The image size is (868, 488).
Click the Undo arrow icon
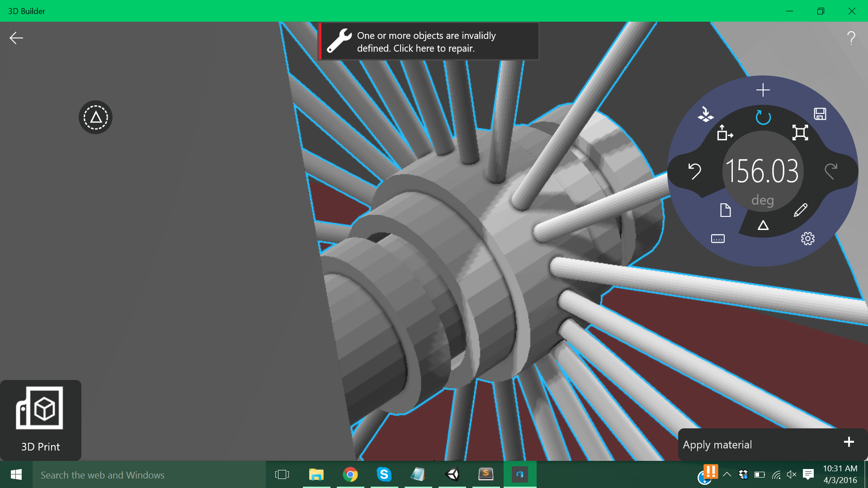pos(694,171)
